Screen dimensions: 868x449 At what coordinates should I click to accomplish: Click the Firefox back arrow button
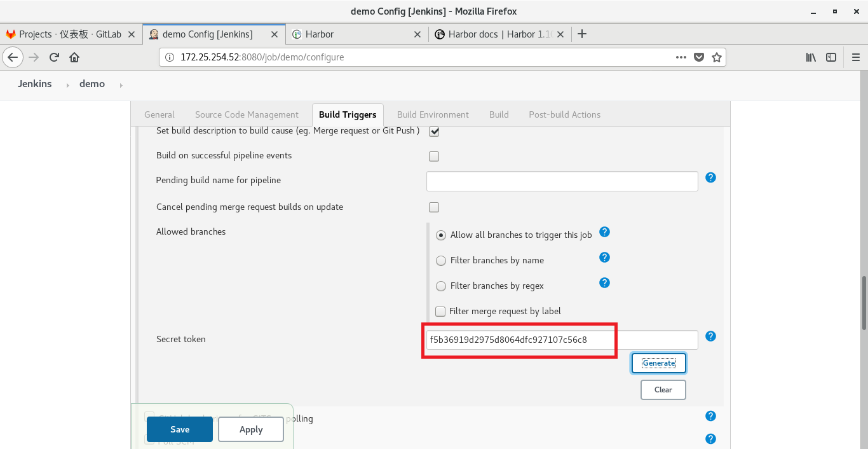click(x=13, y=57)
